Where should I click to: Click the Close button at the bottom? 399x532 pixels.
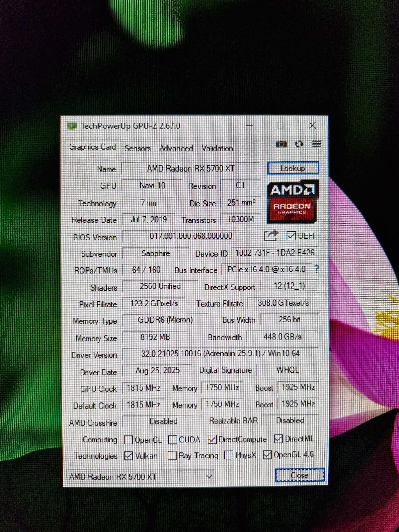(300, 475)
